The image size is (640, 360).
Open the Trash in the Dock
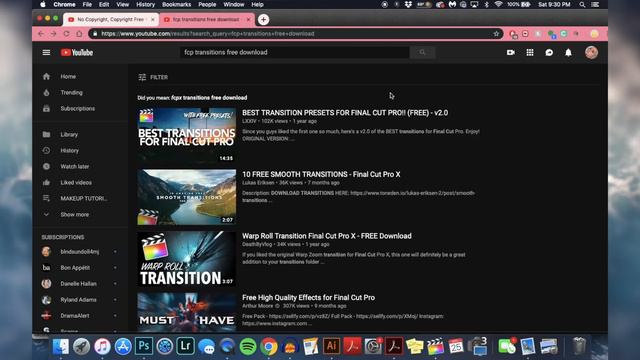tap(579, 346)
